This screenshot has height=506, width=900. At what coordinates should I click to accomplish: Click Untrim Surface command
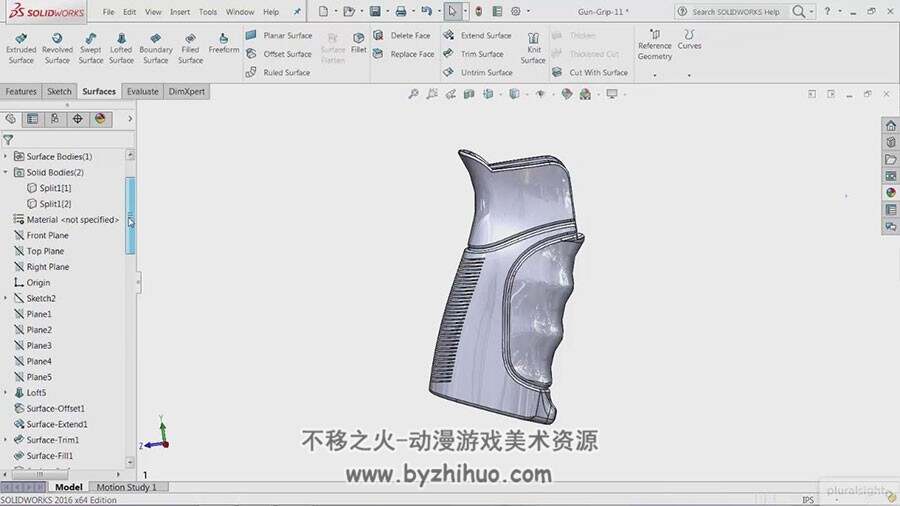tap(478, 72)
